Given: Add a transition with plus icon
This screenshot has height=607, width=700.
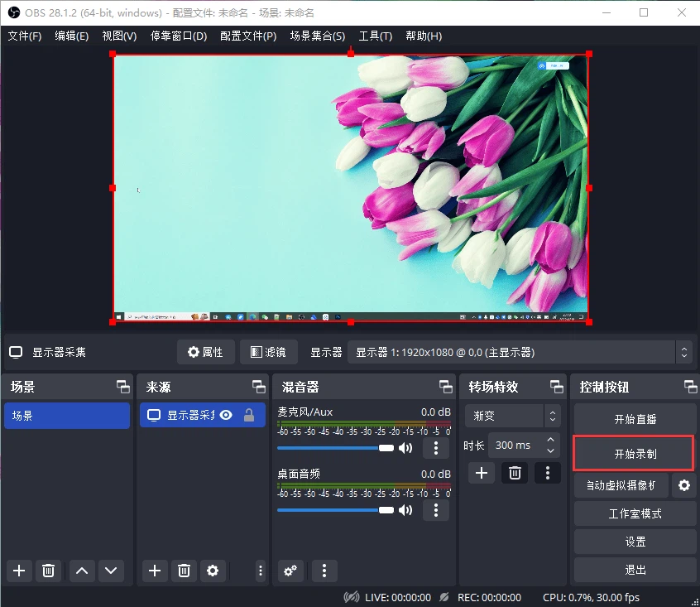Looking at the screenshot, I should pos(482,473).
